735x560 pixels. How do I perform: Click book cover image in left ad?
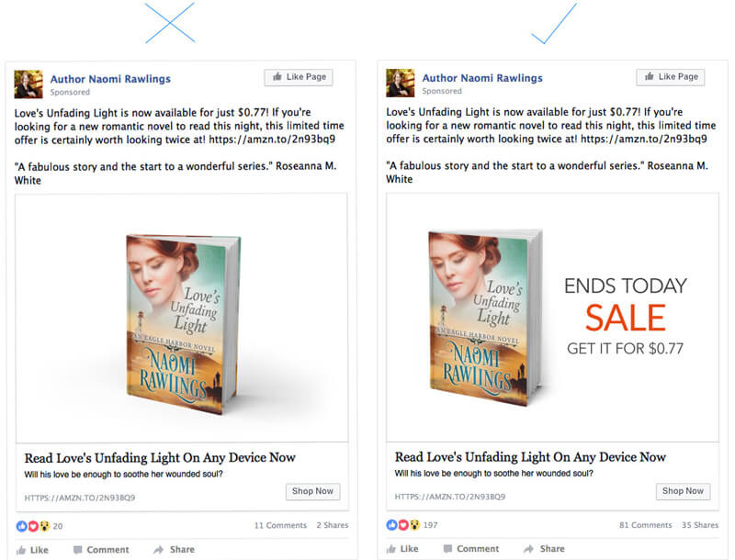click(182, 318)
